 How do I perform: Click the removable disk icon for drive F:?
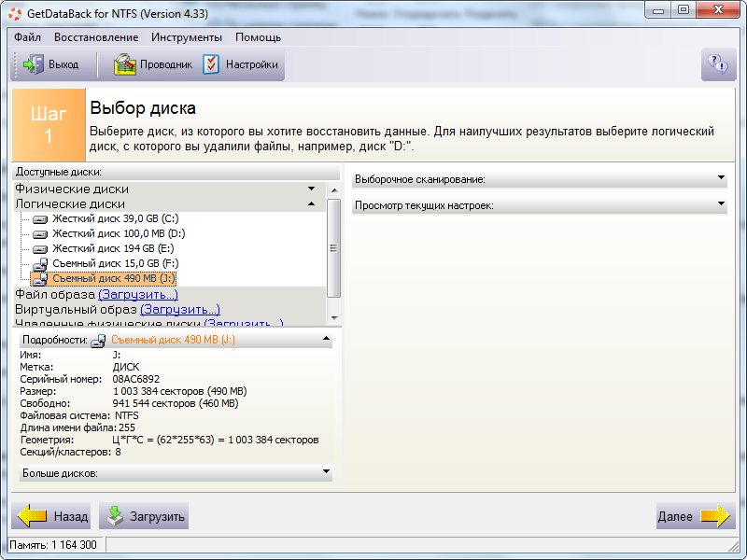click(40, 264)
